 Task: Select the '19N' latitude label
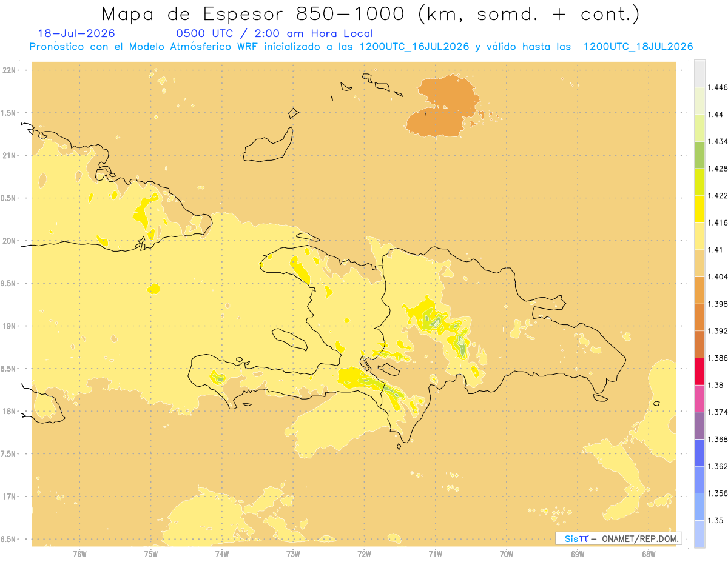10,326
